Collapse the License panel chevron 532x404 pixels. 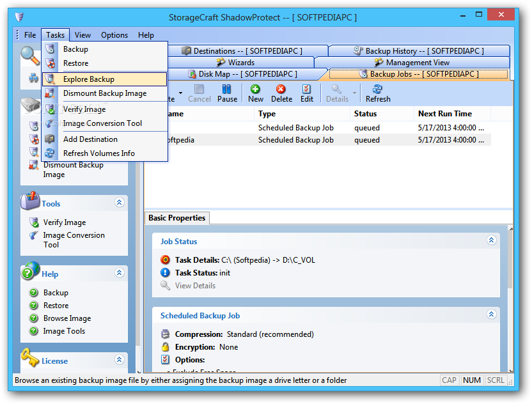pyautogui.click(x=119, y=359)
